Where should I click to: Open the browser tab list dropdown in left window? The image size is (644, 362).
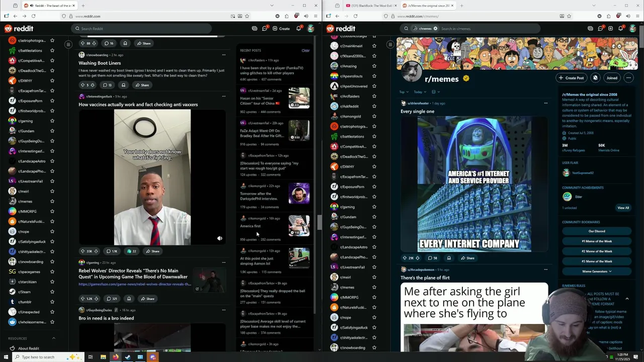272,6
